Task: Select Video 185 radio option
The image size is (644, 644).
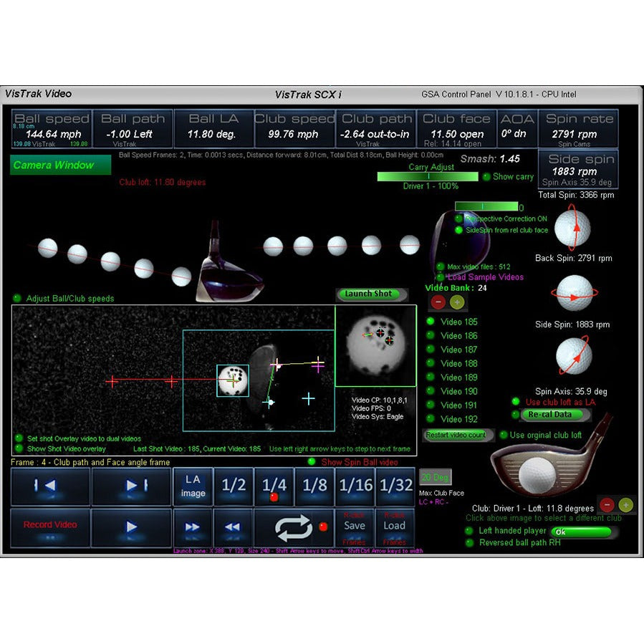Action: coord(431,321)
